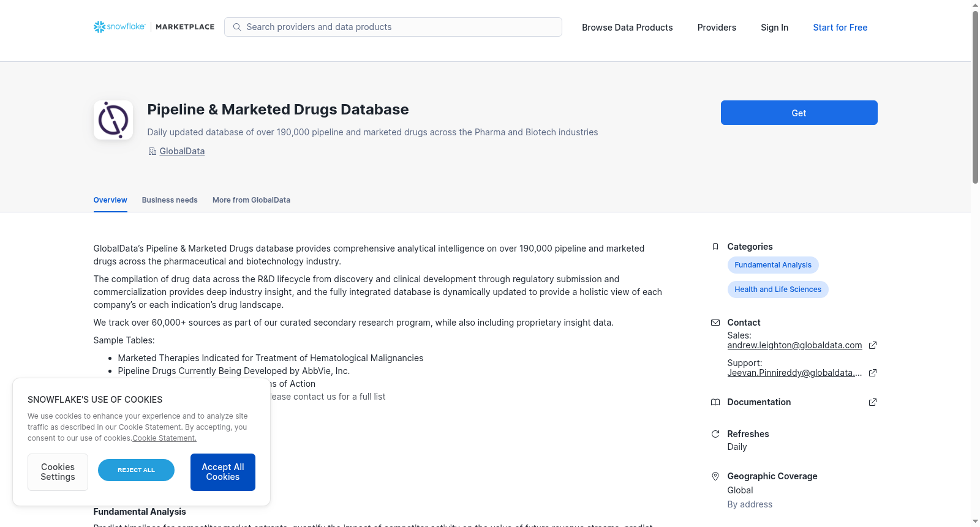Click the page vertical scrollbar thumb
Viewport: 980px width, 527px height.
tap(975, 97)
